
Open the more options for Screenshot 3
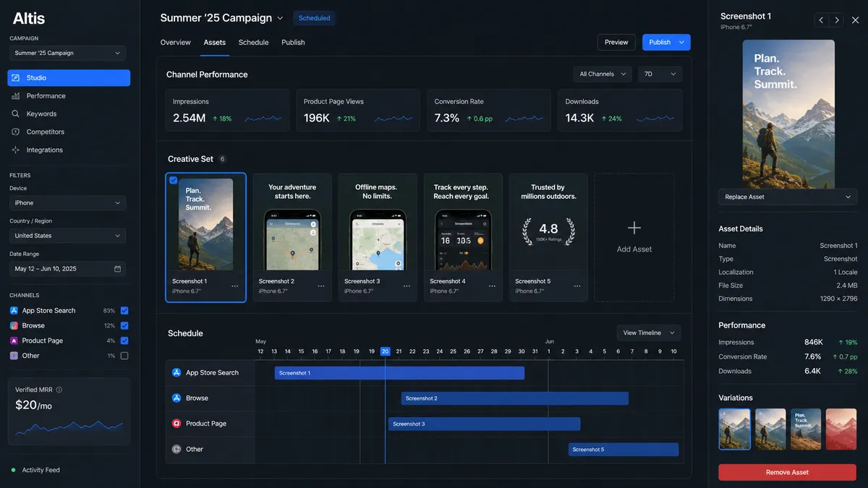pos(407,286)
